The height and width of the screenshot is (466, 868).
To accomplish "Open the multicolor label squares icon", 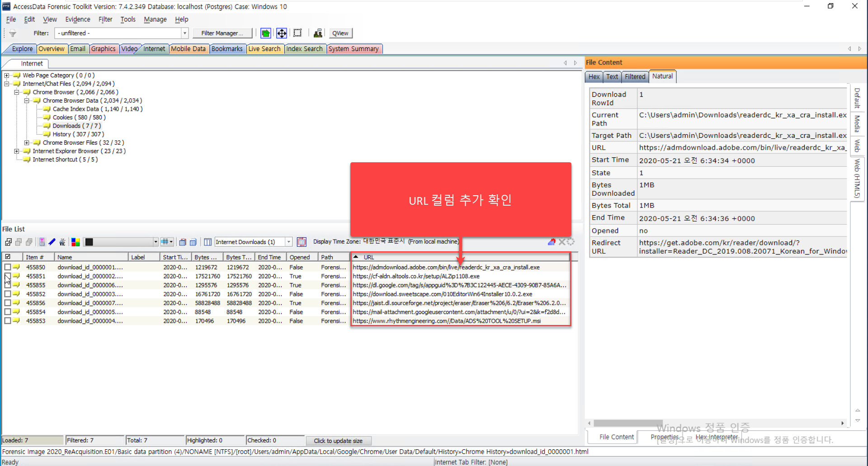I will (x=75, y=242).
